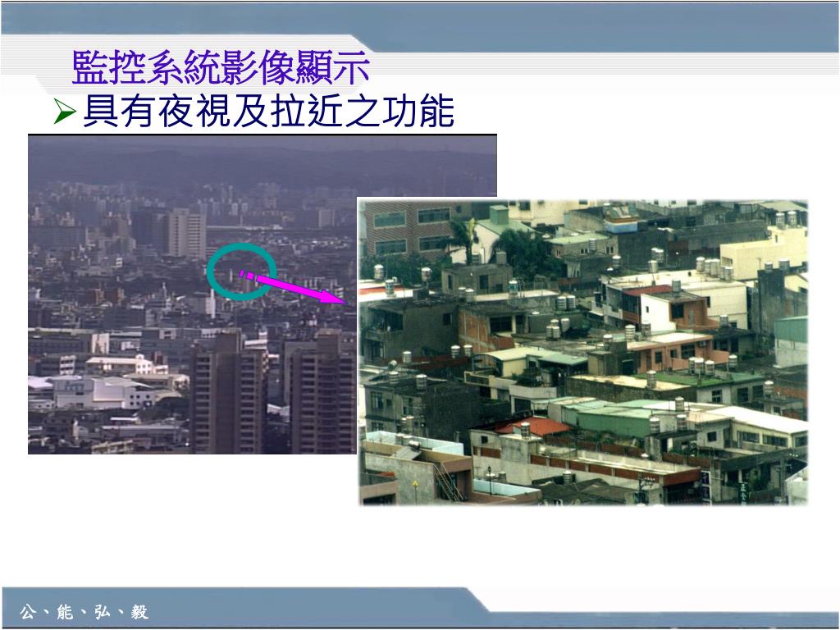Select the footer motto 公、能、弘、毅
This screenshot has width=840, height=630.
pos(84,611)
